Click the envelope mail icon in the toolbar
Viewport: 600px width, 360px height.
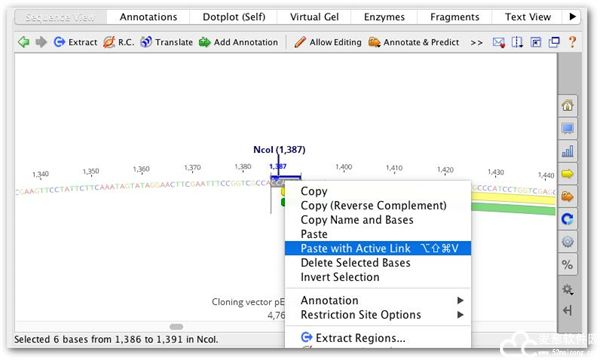pyautogui.click(x=499, y=42)
